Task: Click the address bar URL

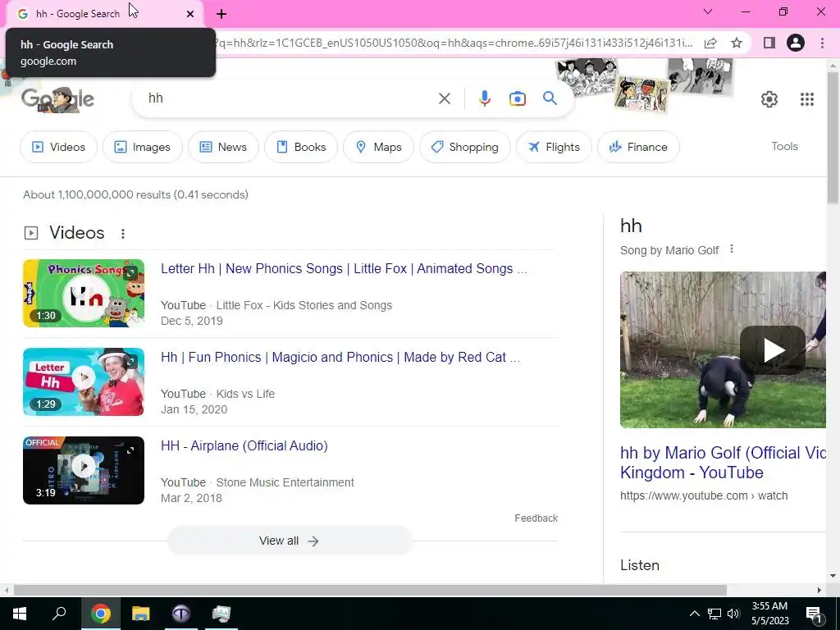Action: pos(453,43)
